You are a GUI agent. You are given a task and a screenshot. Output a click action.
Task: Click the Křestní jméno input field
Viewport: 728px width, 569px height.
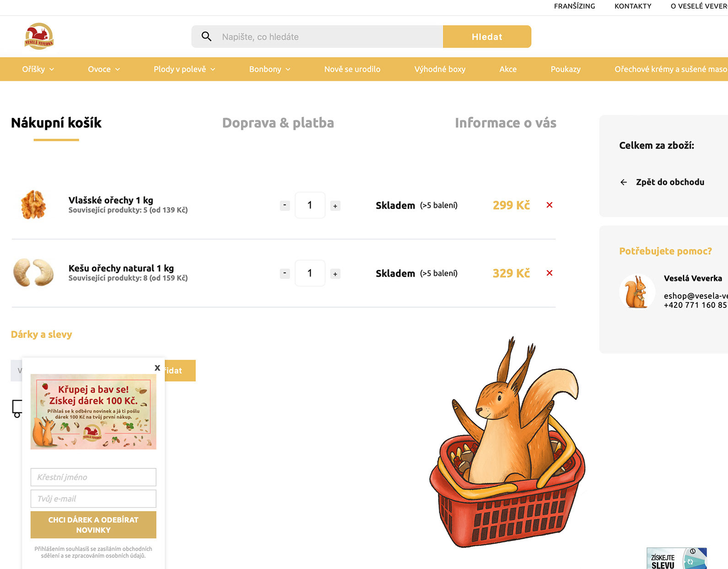point(93,477)
